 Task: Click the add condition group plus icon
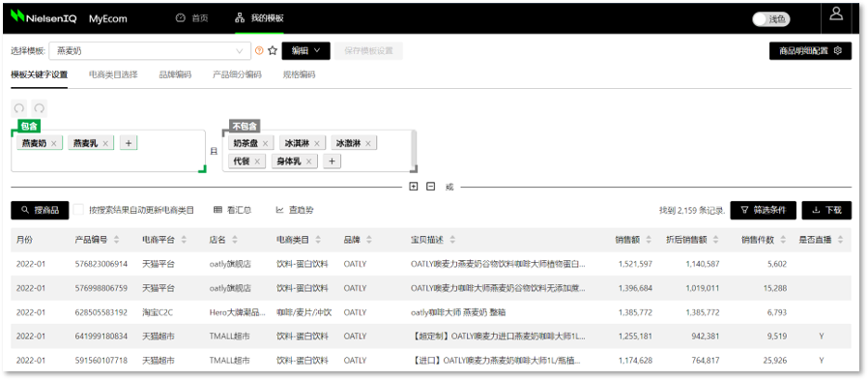[x=413, y=187]
